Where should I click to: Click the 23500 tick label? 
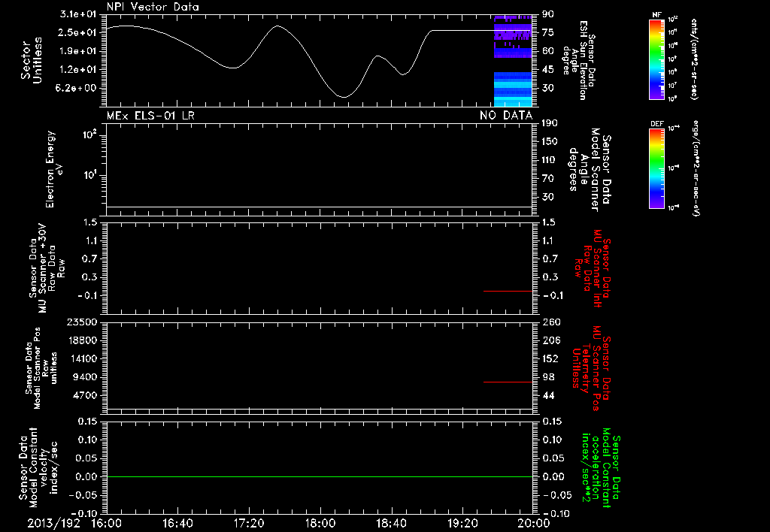(x=81, y=322)
